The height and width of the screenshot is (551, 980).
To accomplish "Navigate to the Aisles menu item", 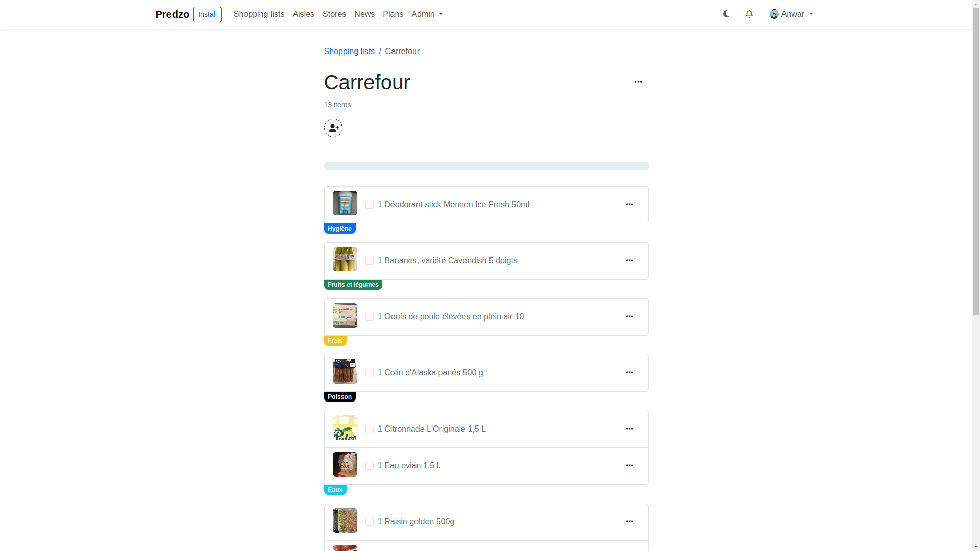I will click(x=303, y=14).
